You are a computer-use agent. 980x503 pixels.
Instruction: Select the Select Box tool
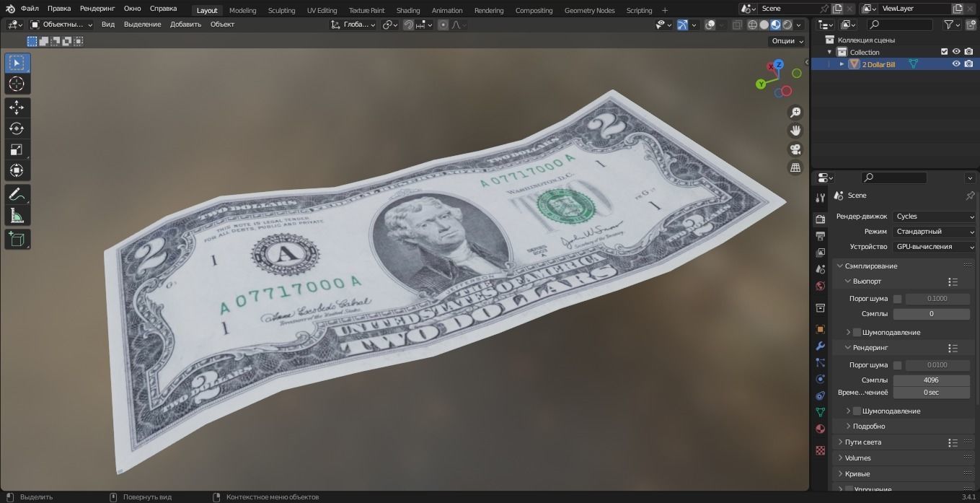coord(17,63)
